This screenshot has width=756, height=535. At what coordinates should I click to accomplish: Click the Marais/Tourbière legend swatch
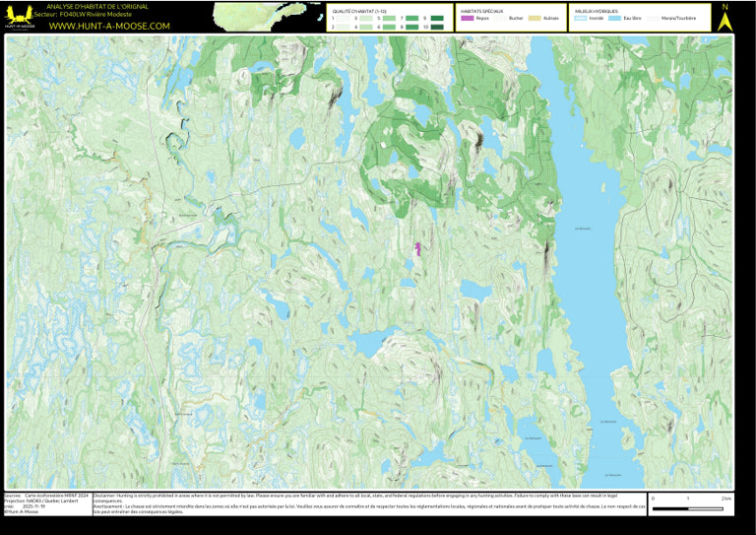(653, 18)
